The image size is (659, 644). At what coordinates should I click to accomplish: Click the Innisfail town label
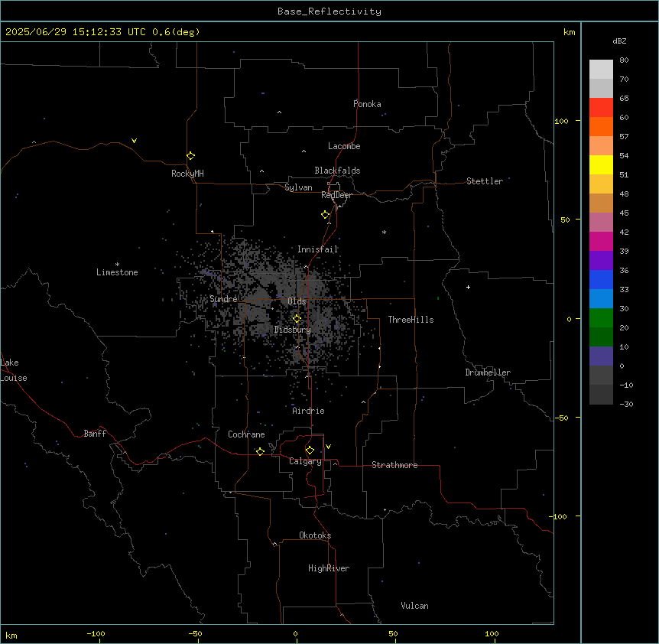pos(317,249)
